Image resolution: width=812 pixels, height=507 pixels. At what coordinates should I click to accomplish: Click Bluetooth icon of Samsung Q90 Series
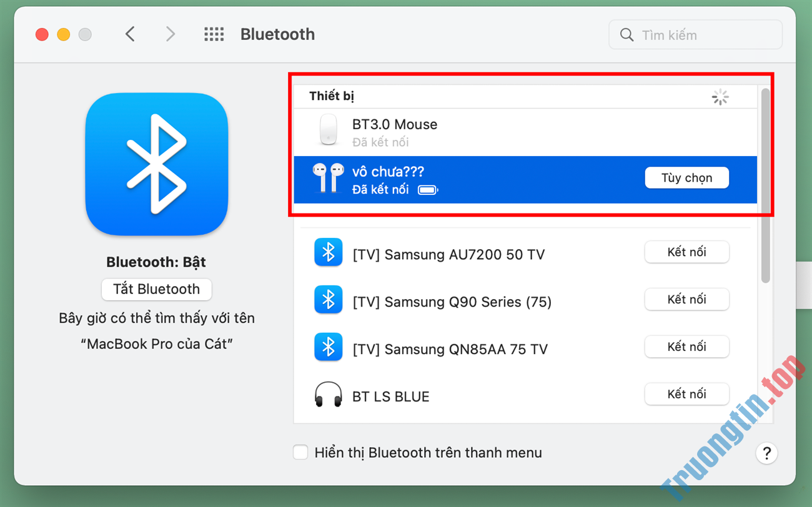pyautogui.click(x=328, y=300)
